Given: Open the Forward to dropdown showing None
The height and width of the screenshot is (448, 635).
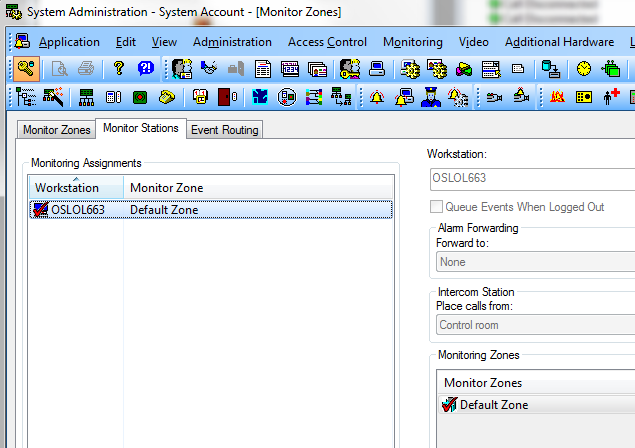Looking at the screenshot, I should (x=535, y=262).
